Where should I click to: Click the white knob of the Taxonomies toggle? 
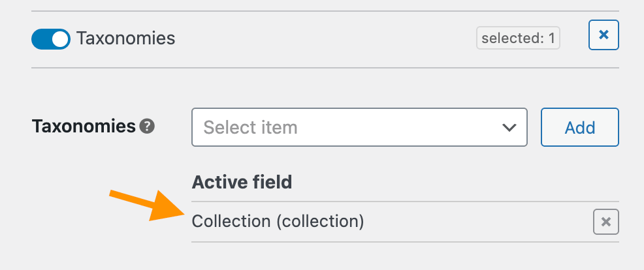(60, 39)
